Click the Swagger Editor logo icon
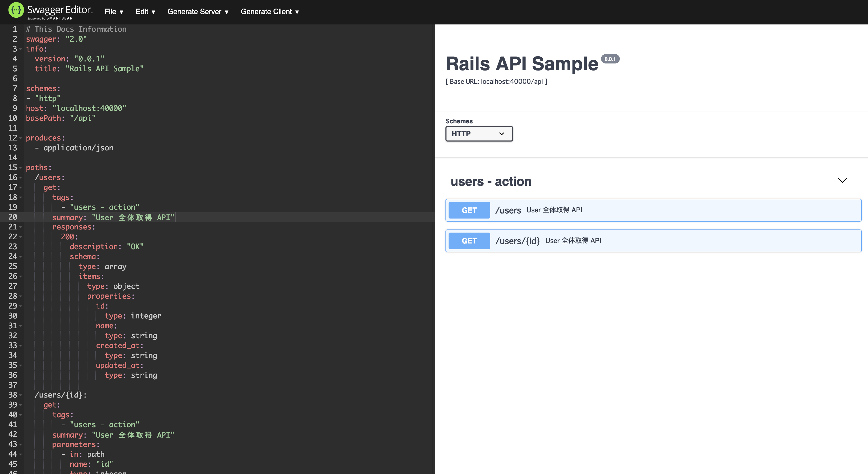868x474 pixels. click(x=16, y=10)
